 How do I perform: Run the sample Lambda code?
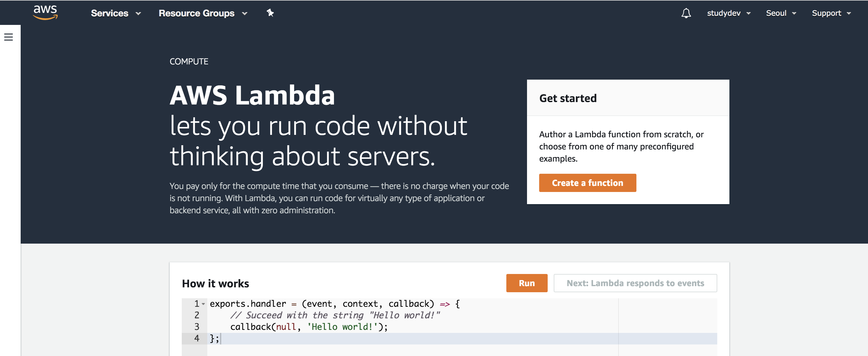coord(526,283)
